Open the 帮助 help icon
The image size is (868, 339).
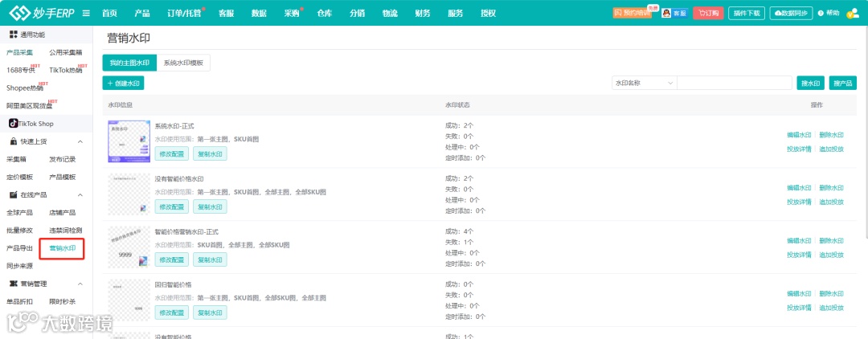point(821,14)
